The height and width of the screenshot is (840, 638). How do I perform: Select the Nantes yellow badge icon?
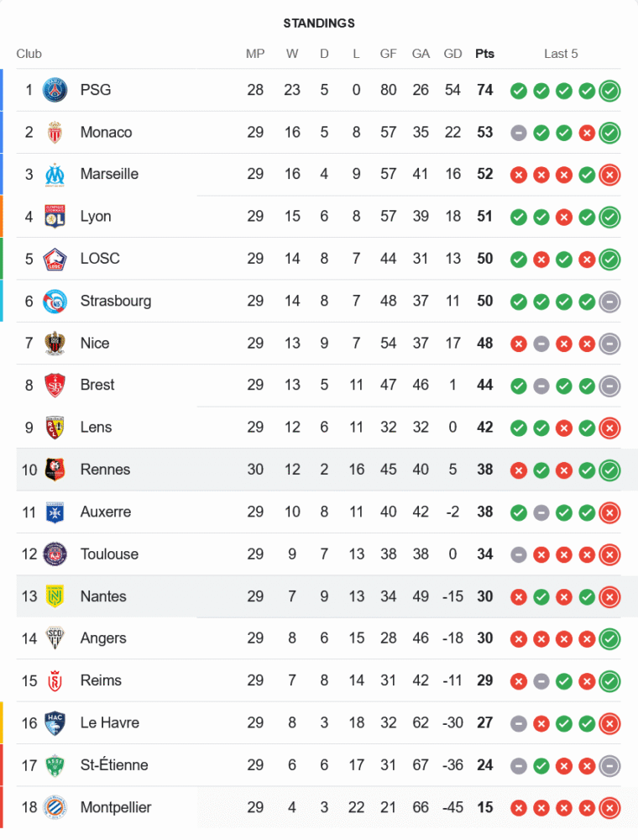tap(55, 596)
